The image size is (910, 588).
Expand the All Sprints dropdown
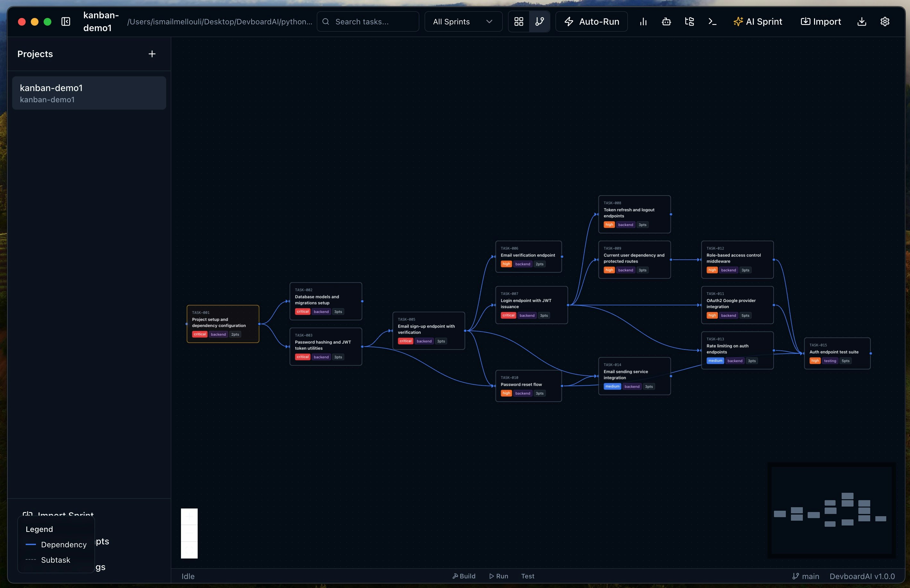point(463,22)
